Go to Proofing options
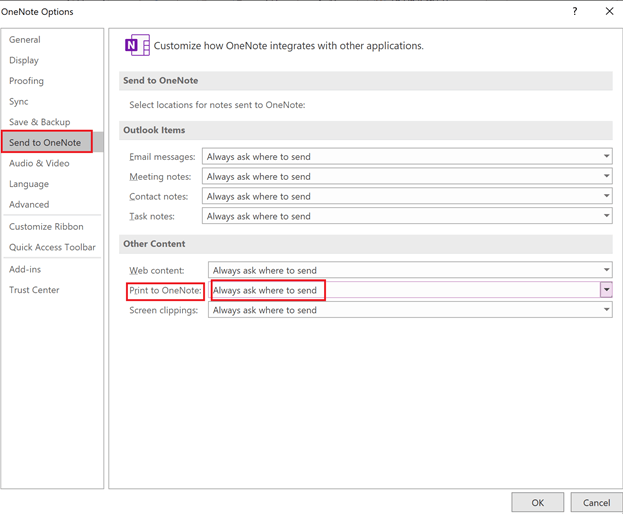This screenshot has width=623, height=514. point(26,81)
